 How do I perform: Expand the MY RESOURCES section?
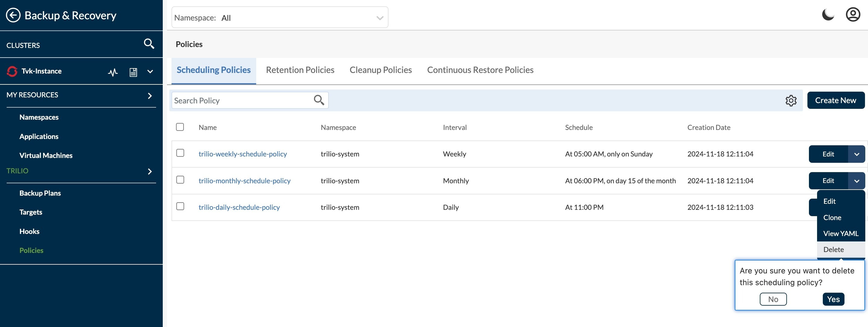pyautogui.click(x=149, y=95)
